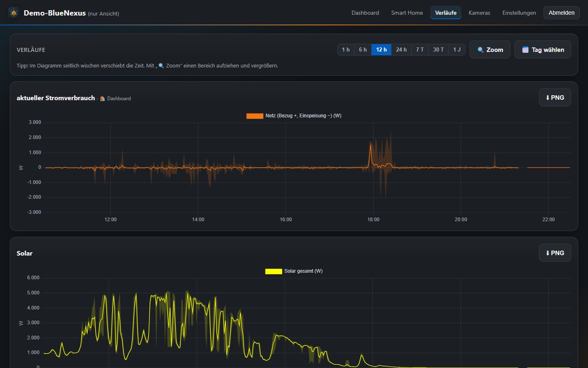Download Stromverbrauch chart as PNG
Viewport: 588px width, 368px height.
(x=555, y=98)
